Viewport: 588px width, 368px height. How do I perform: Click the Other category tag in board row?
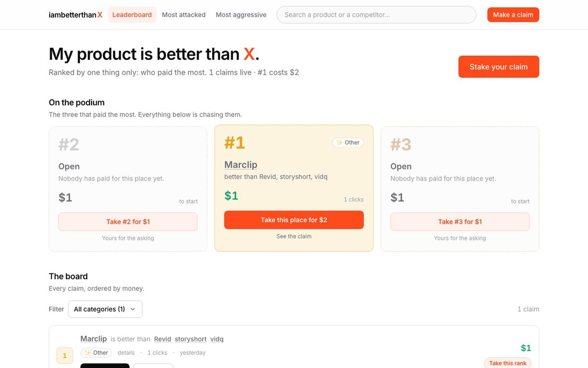point(96,353)
